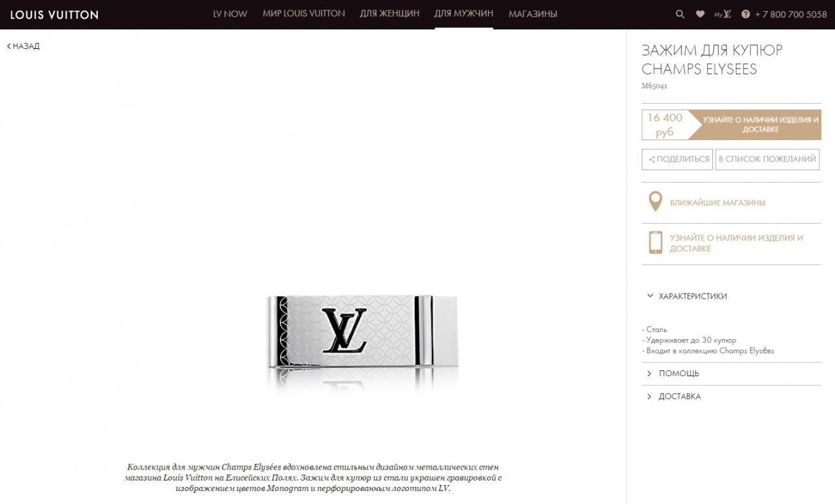Click the map pin nearest stores icon
835x504 pixels.
coord(655,202)
